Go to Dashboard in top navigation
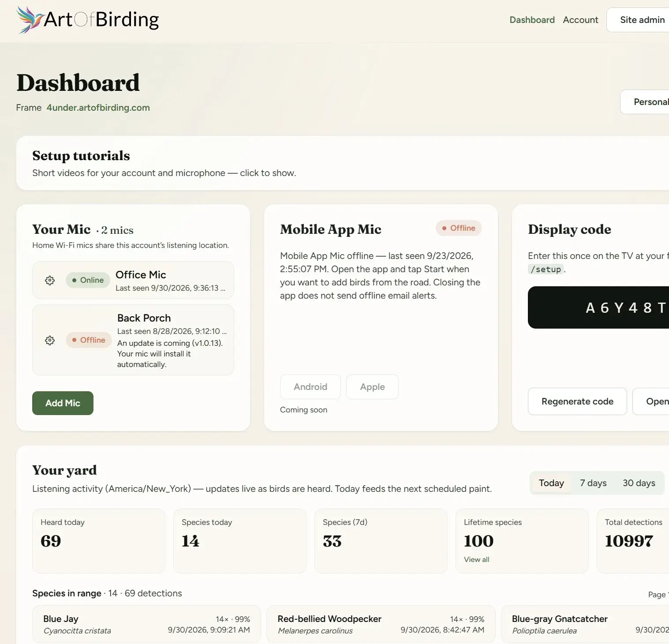Screen dimensions: 669x644 [x=532, y=20]
